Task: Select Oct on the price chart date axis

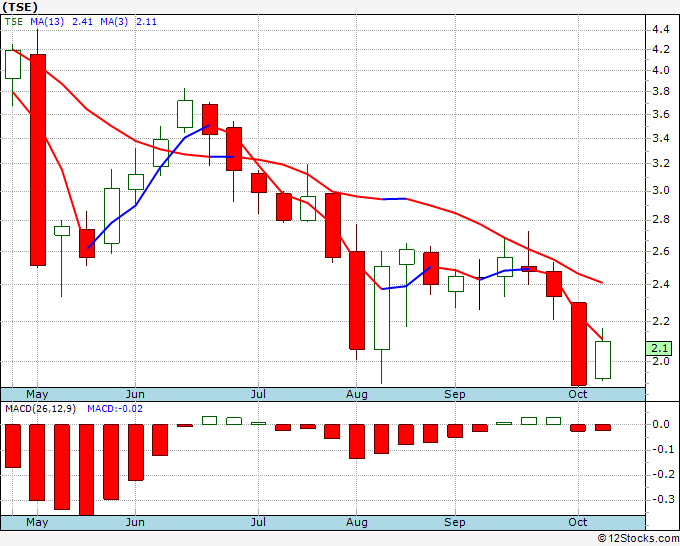Action: 578,394
